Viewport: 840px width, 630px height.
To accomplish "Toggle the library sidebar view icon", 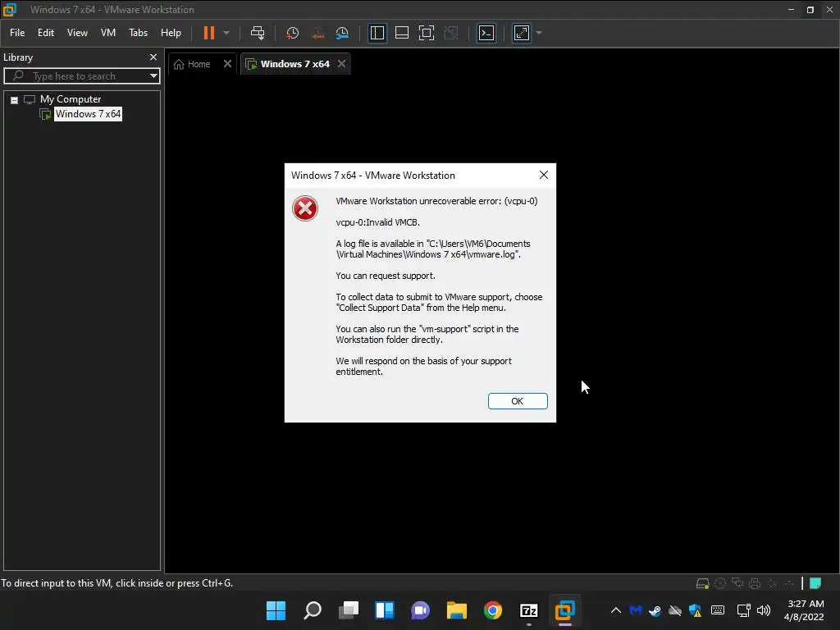I will coord(377,33).
